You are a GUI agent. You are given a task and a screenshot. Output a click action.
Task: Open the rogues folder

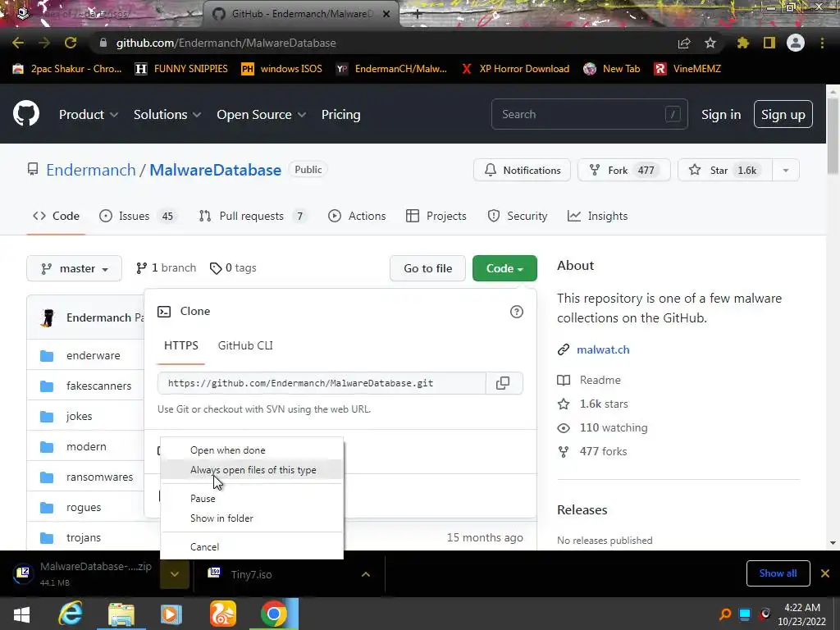pyautogui.click(x=84, y=507)
